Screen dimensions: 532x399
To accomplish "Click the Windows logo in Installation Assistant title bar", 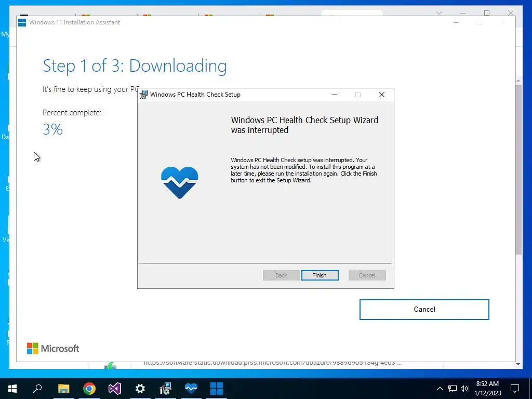I will pyautogui.click(x=22, y=22).
